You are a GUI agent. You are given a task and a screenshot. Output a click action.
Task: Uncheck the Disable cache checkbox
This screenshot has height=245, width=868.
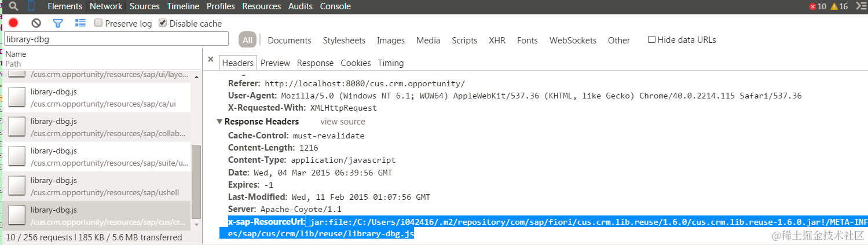pyautogui.click(x=163, y=23)
